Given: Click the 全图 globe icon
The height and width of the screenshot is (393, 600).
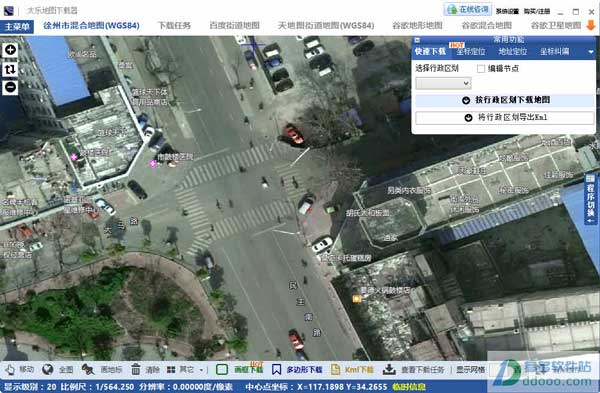Looking at the screenshot, I should point(48,369).
